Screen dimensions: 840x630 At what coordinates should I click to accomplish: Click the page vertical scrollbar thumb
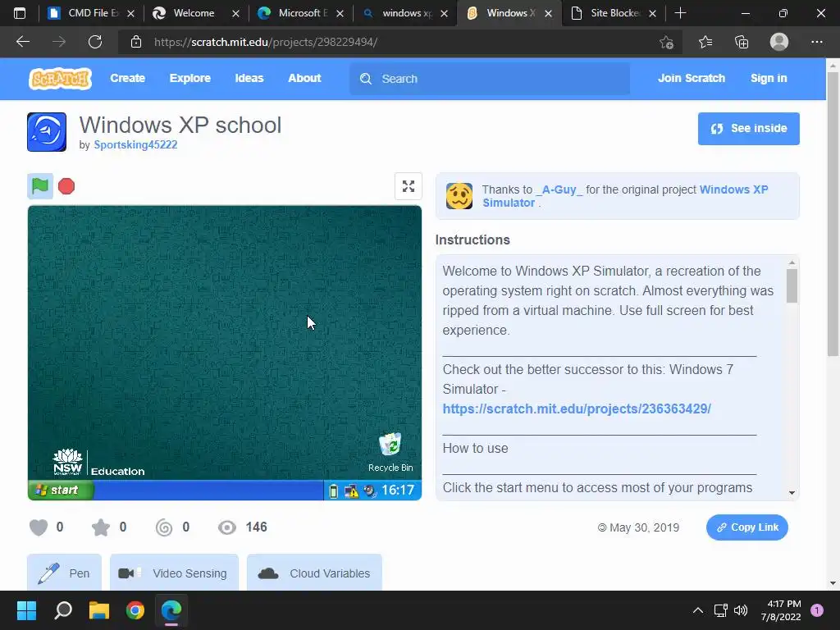[x=833, y=214]
